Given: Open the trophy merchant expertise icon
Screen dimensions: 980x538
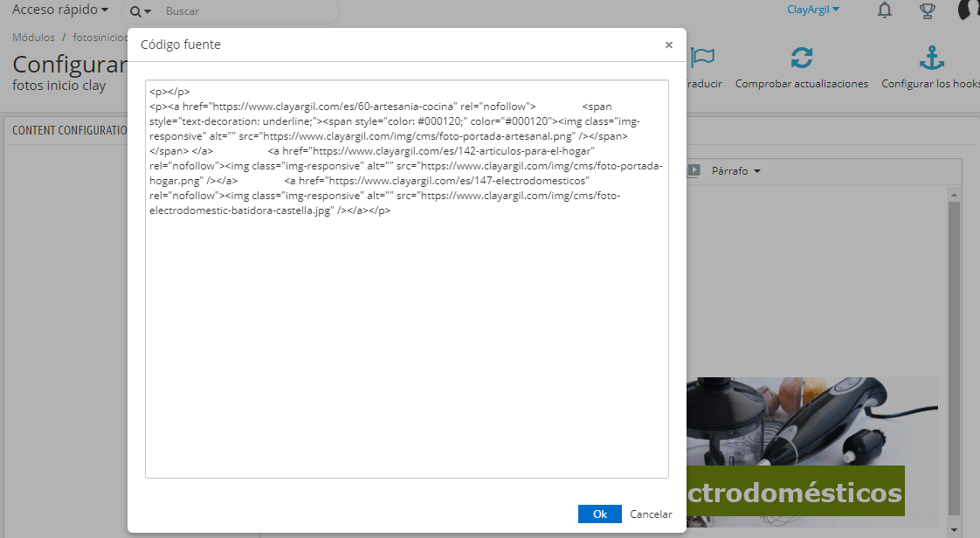Looking at the screenshot, I should pyautogui.click(x=928, y=10).
